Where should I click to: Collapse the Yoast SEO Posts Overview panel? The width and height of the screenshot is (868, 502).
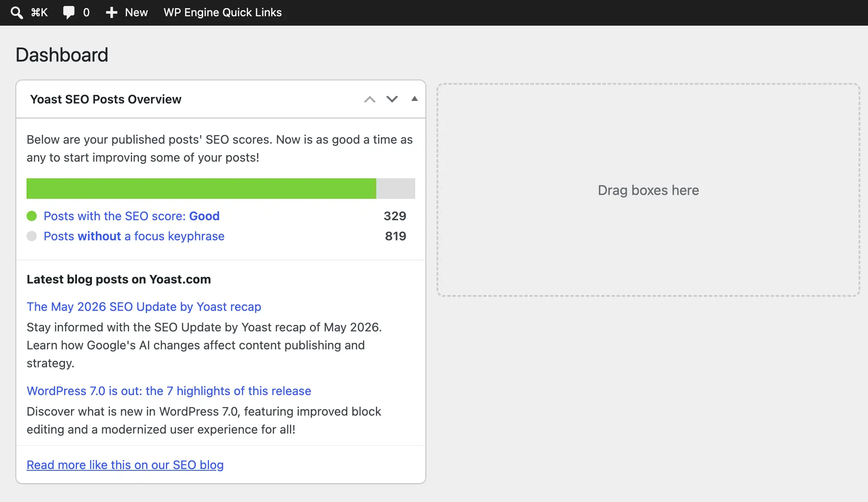pyautogui.click(x=414, y=99)
